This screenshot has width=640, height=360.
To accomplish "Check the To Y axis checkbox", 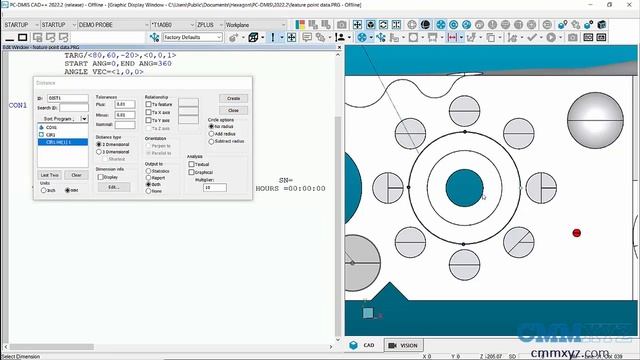I will (149, 120).
